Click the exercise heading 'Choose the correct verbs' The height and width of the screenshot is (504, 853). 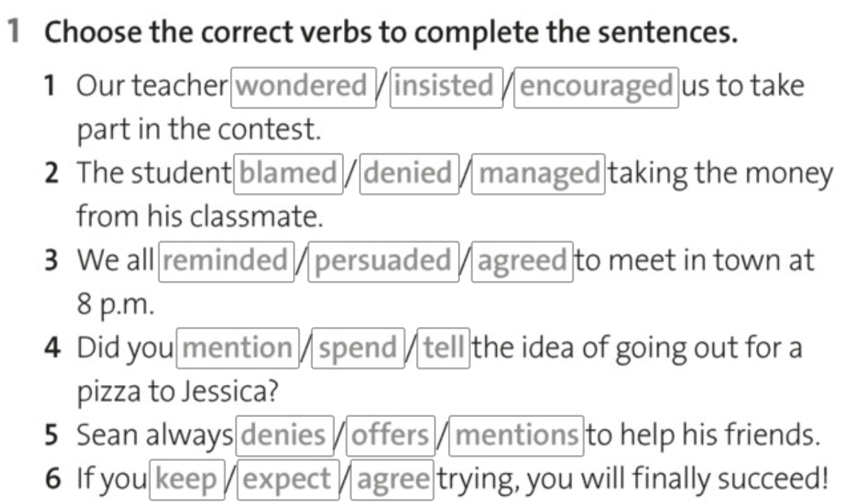pos(391,32)
